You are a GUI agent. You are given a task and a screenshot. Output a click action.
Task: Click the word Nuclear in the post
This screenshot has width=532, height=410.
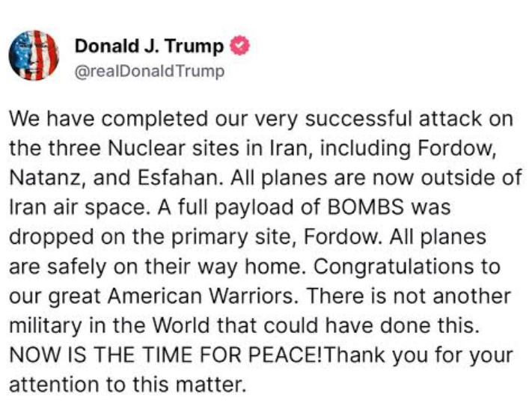coord(146,148)
